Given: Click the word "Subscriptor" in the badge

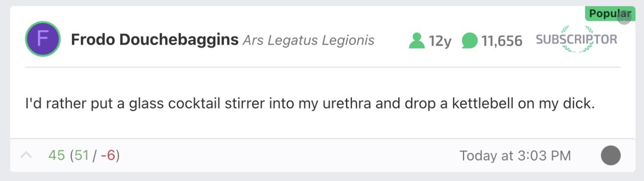Looking at the screenshot, I should [x=576, y=40].
